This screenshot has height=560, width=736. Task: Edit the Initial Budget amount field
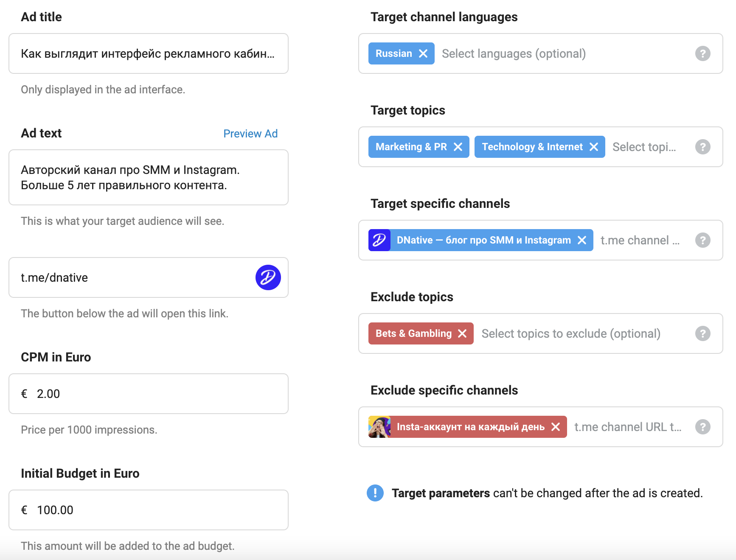click(149, 510)
